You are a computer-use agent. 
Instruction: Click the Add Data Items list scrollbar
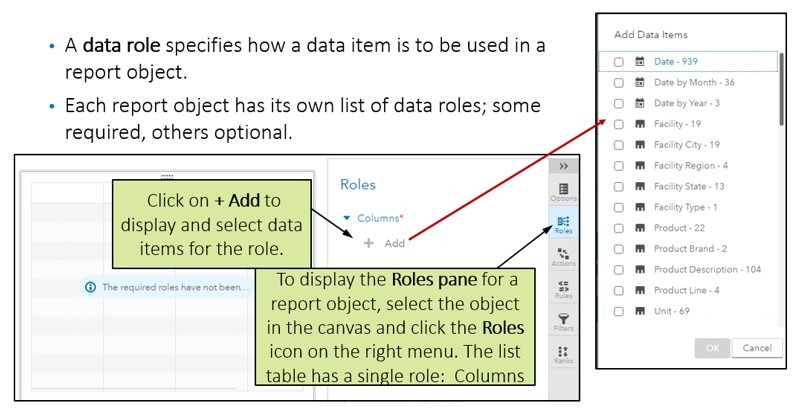(781, 89)
